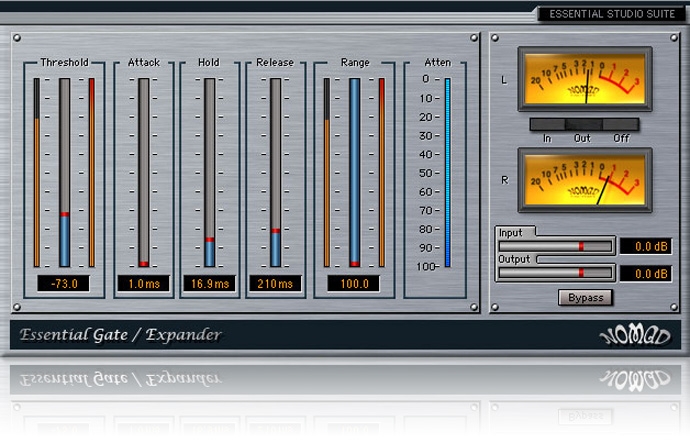Click the Input gain slider handle
Viewport: 690px width, 443px height.
click(x=581, y=246)
